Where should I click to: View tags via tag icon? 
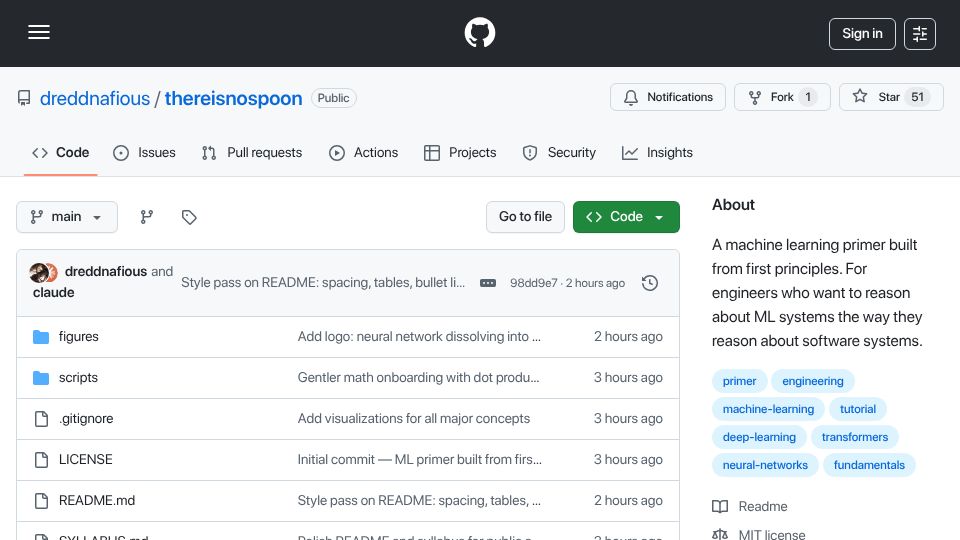(189, 217)
